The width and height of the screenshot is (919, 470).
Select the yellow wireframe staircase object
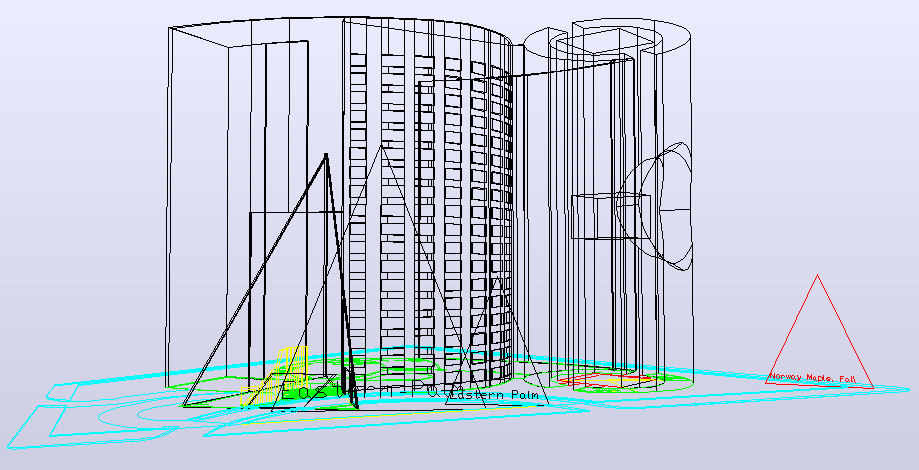275,376
